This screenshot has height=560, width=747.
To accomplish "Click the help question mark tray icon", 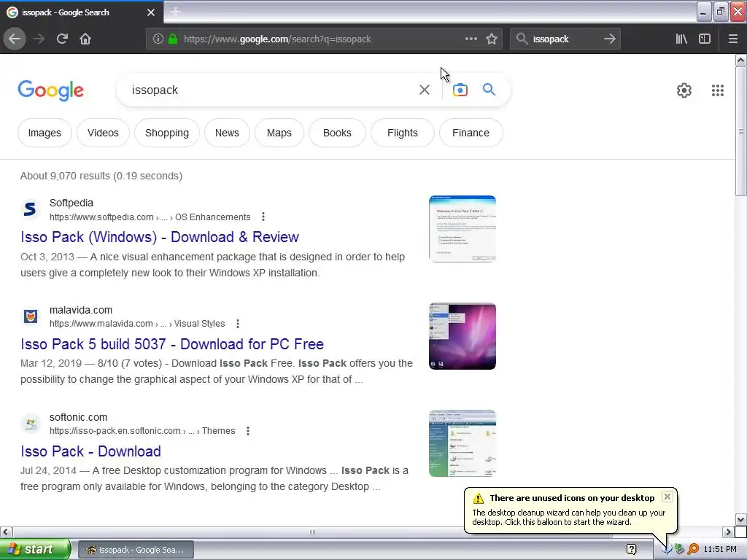I will [632, 550].
